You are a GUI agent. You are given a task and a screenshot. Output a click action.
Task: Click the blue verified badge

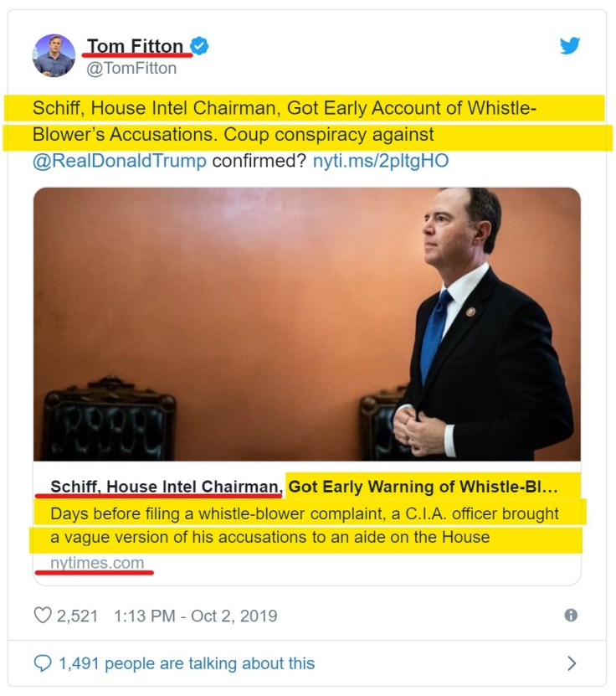pyautogui.click(x=199, y=46)
